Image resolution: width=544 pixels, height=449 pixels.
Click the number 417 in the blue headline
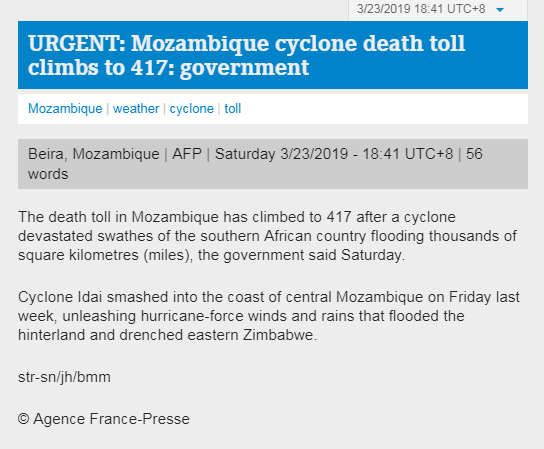pyautogui.click(x=146, y=67)
